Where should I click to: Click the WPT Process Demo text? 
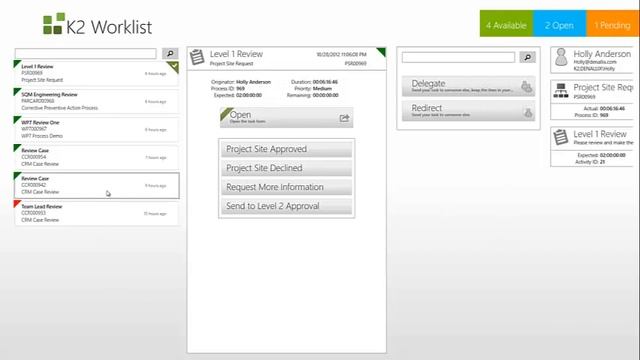[x=42, y=136]
